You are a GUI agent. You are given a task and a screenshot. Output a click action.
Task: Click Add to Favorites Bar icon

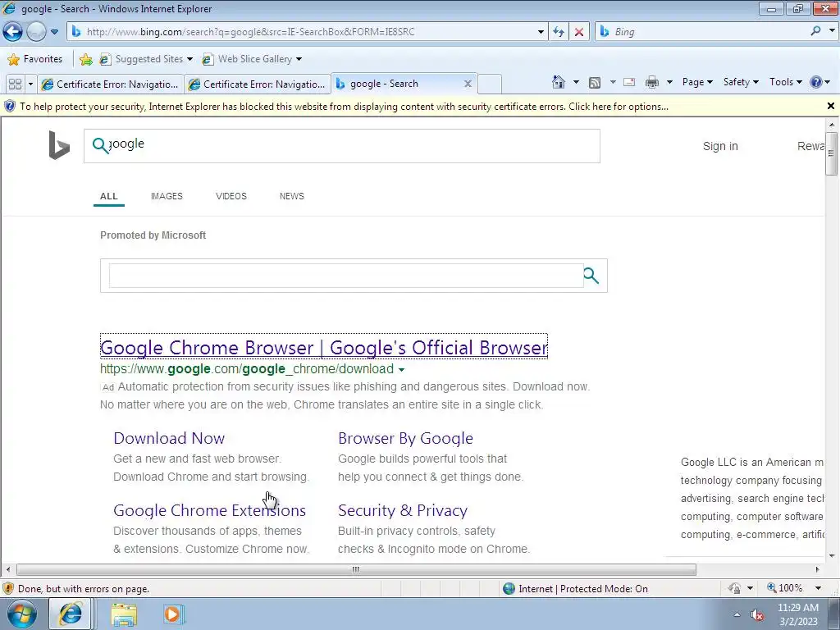[x=85, y=59]
